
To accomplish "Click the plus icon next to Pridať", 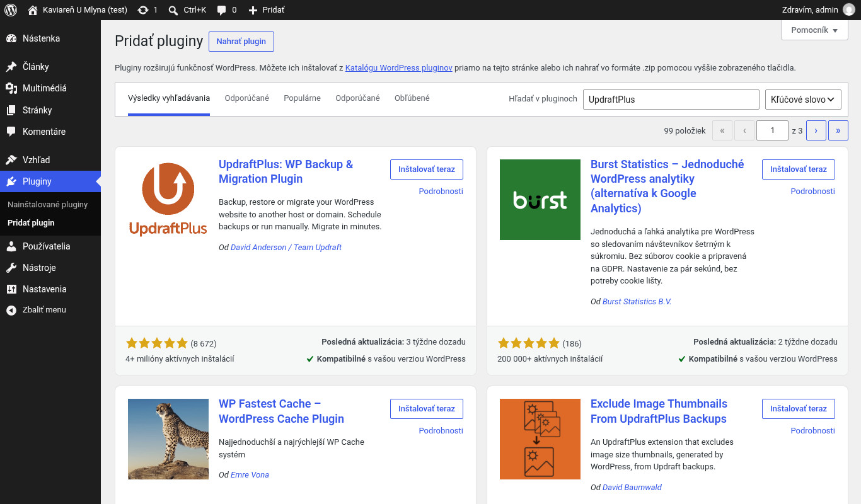I will coord(253,10).
